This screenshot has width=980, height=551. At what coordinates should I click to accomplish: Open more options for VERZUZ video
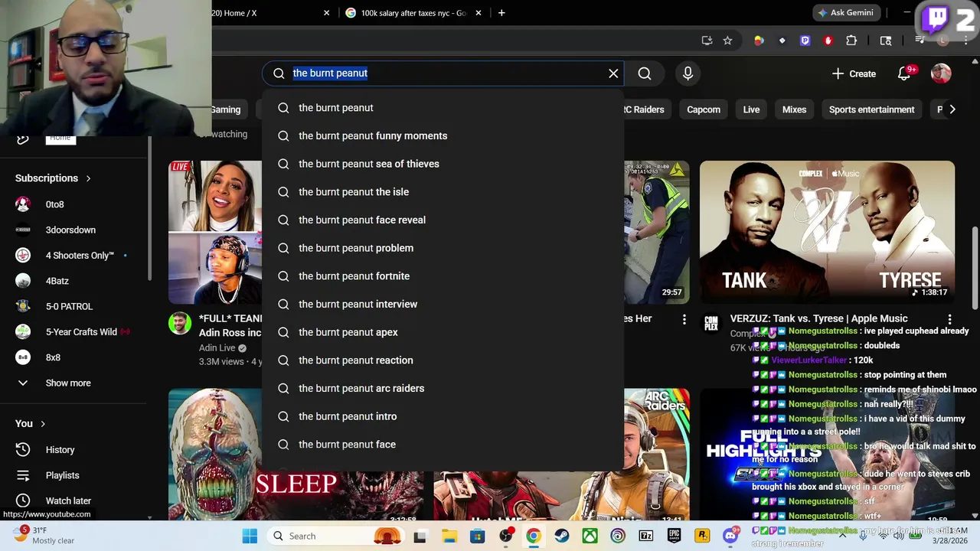[949, 319]
